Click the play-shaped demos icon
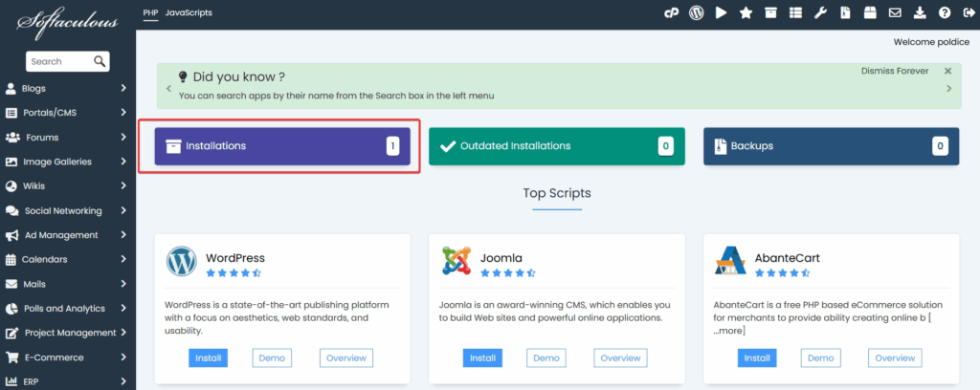 click(x=721, y=13)
